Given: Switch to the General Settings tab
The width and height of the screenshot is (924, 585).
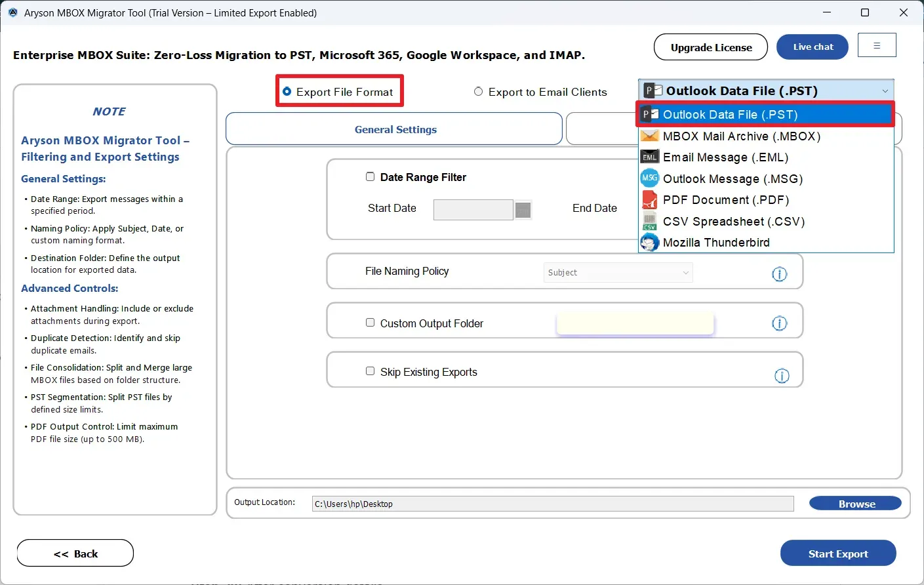Looking at the screenshot, I should pos(394,129).
